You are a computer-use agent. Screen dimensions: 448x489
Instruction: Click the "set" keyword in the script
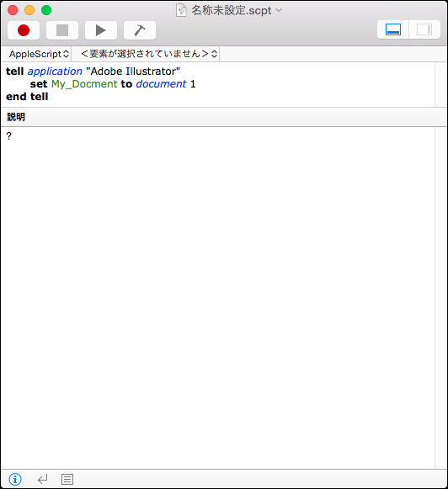tap(39, 84)
